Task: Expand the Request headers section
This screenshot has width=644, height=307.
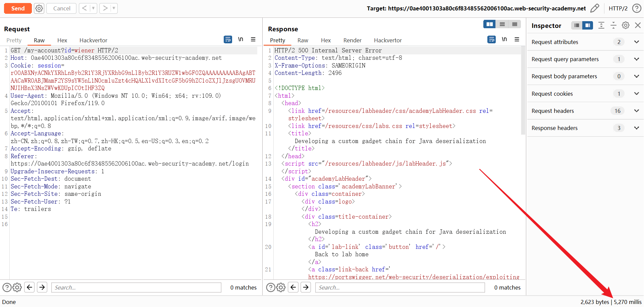Action: pos(636,111)
